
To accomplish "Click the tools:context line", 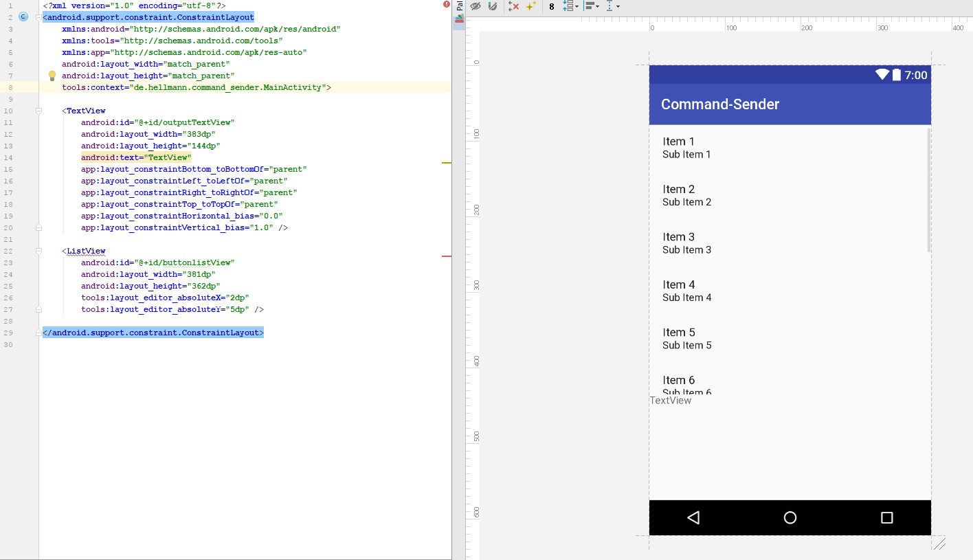I will pos(197,87).
